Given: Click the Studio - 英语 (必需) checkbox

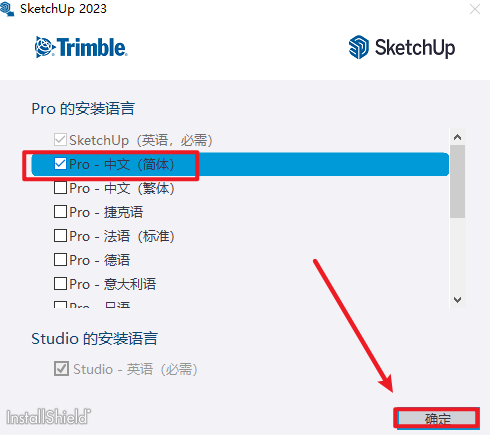Looking at the screenshot, I should 61,369.
